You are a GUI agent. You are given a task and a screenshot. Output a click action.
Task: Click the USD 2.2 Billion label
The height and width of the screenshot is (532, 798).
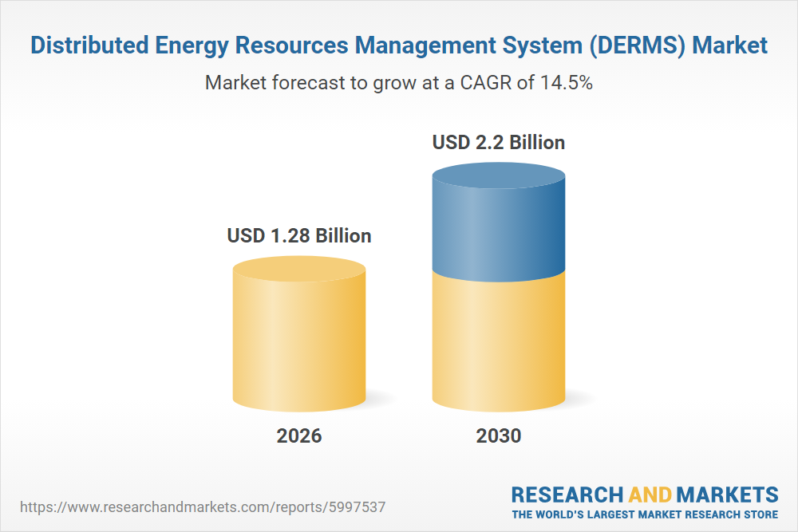tap(499, 143)
